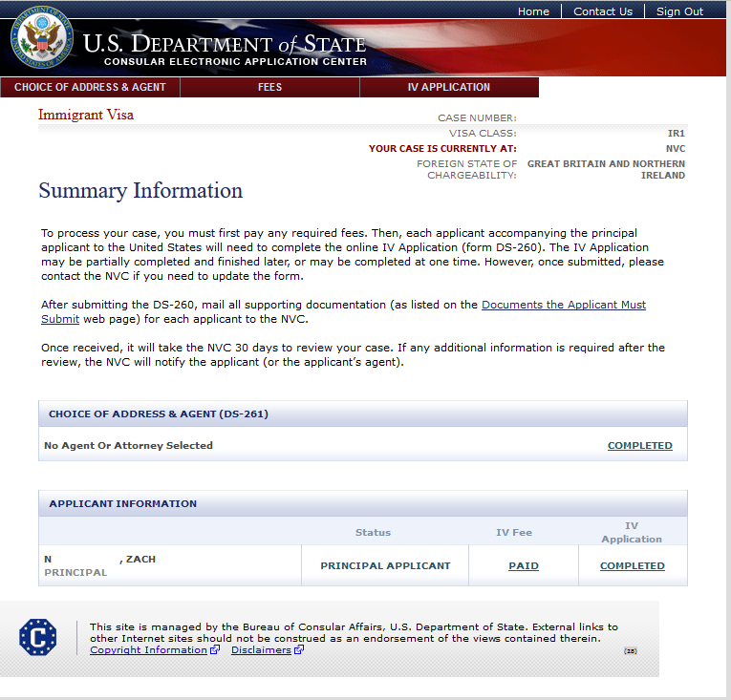Open Documents the Applicant Must Submit link
The image size is (731, 700).
564,305
